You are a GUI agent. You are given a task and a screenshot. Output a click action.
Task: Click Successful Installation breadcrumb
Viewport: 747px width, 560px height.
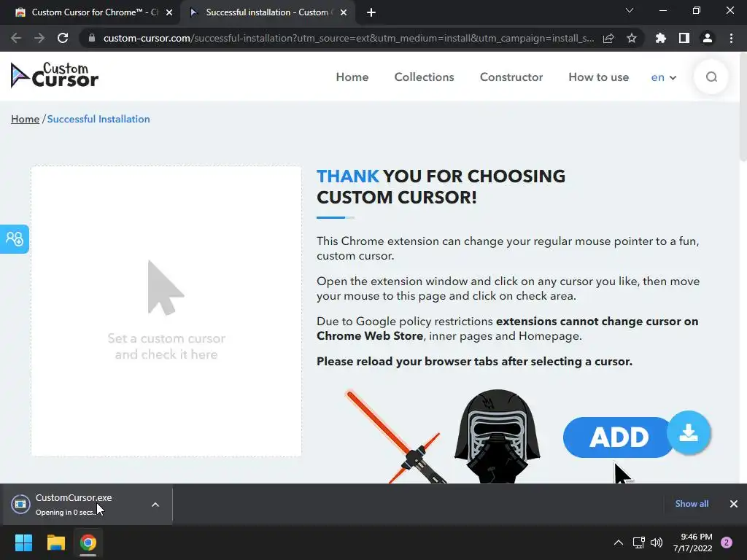98,119
